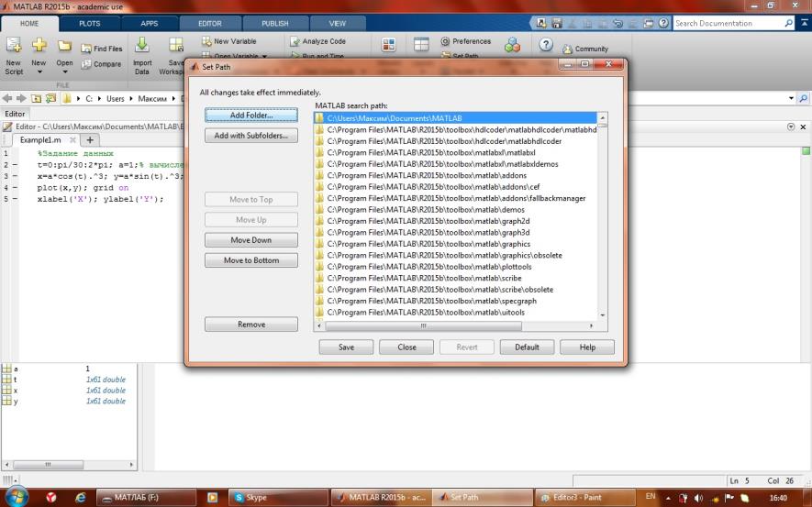
Task: Click Add Folder... button
Action: 251,116
